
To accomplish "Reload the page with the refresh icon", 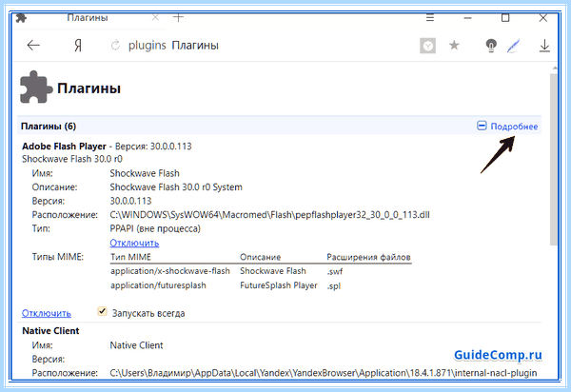I will [115, 46].
